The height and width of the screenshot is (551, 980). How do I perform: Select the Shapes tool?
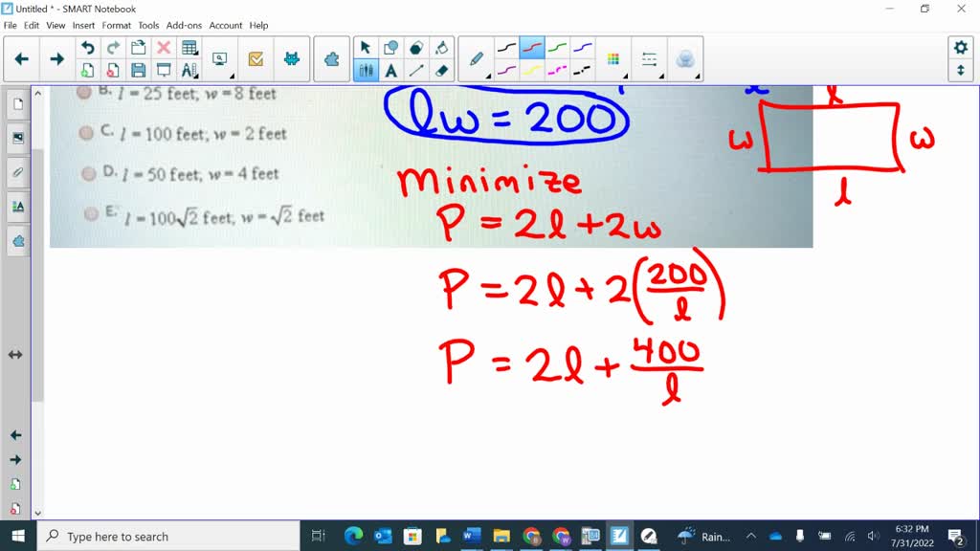[390, 46]
